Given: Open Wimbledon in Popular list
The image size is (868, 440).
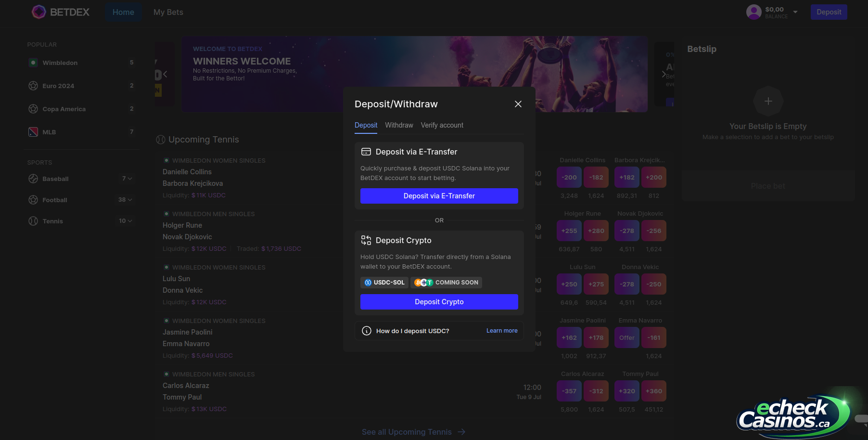Looking at the screenshot, I should (x=81, y=63).
